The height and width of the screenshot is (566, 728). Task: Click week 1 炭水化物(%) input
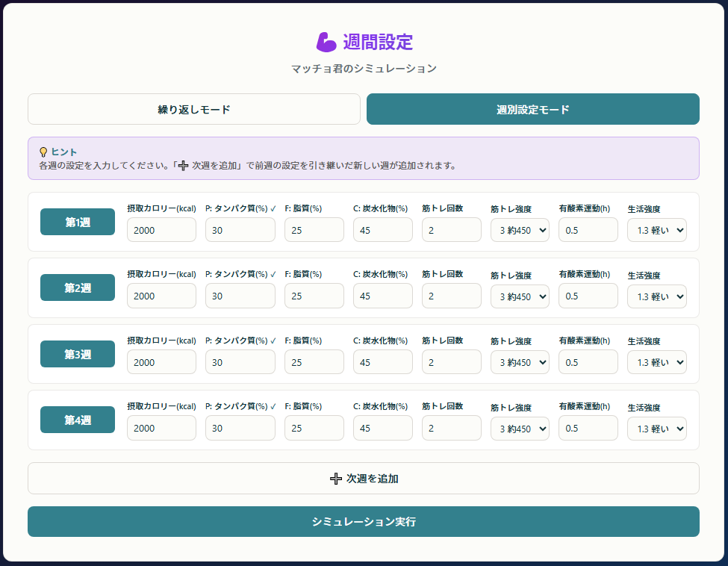383,230
